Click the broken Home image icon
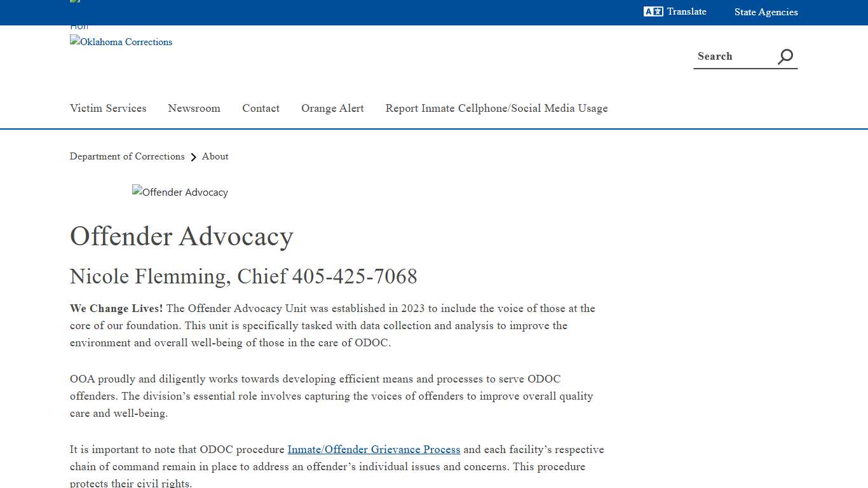Viewport: 868px width, 488px height. click(x=74, y=1)
